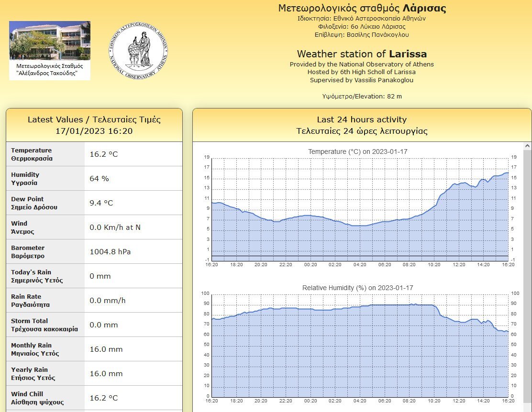Select the Barometer value 1004.8 hPa
The width and height of the screenshot is (532, 412).
110,252
